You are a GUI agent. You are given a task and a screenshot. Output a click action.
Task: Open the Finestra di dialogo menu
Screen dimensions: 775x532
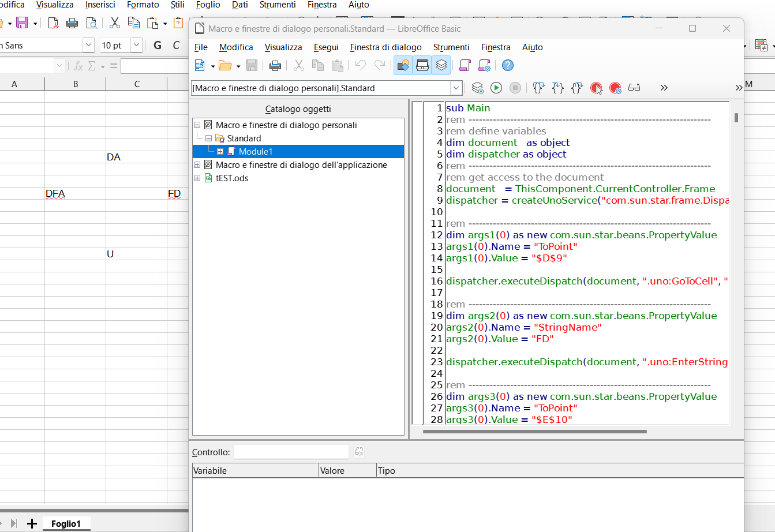click(385, 47)
